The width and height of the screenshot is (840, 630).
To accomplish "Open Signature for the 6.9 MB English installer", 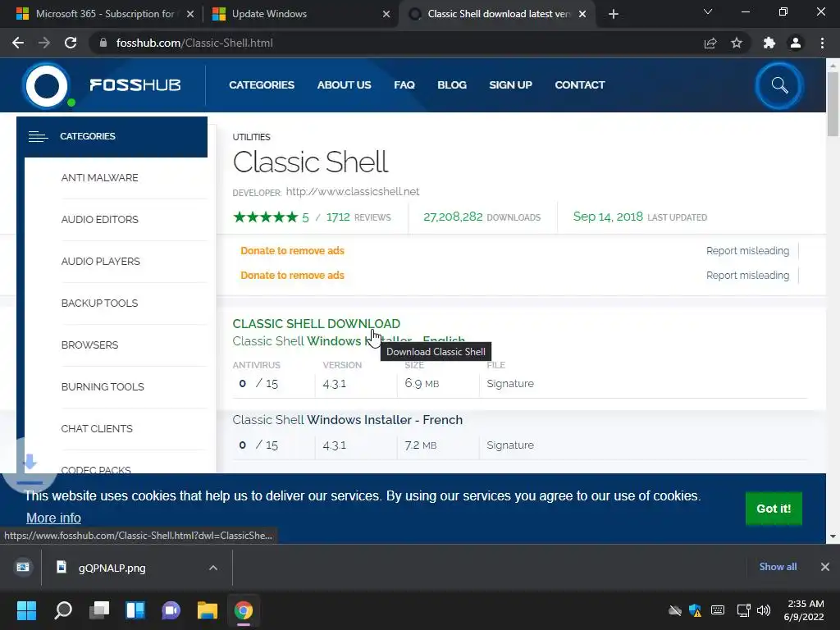I will click(510, 384).
